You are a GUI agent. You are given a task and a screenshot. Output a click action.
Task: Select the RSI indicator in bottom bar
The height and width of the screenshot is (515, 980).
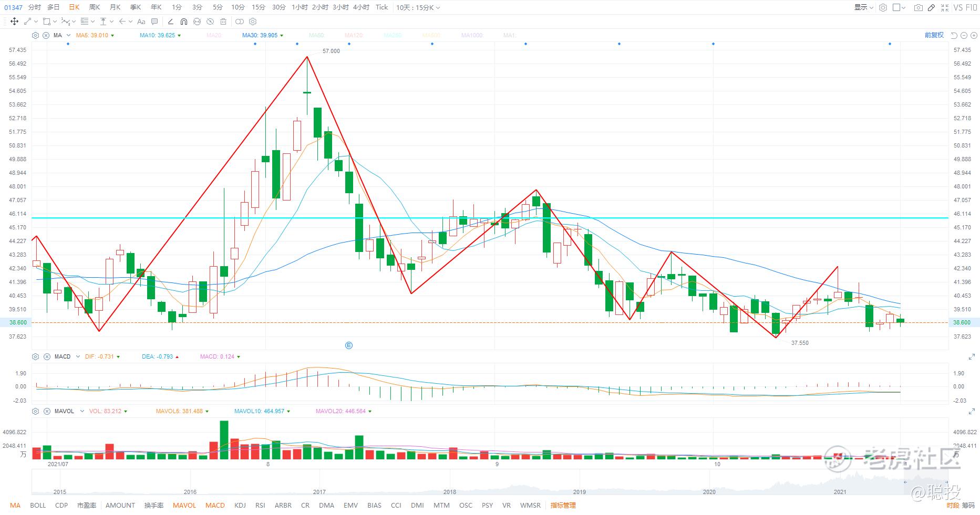coord(260,506)
